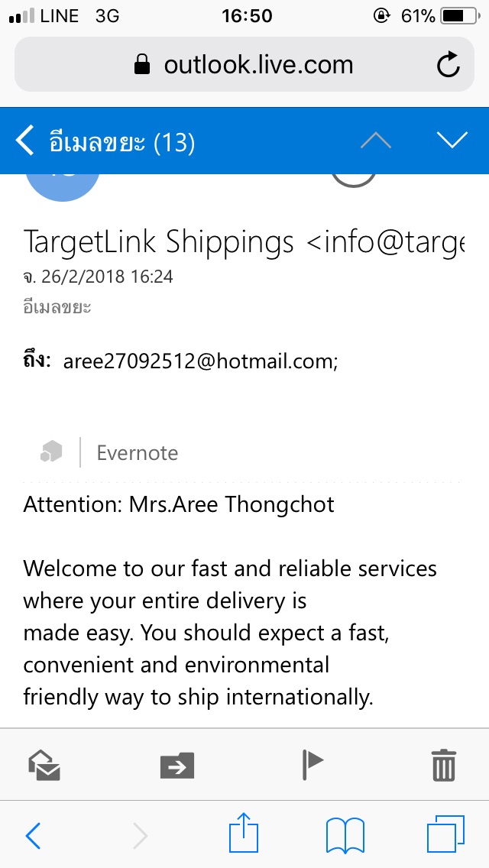Show all open Safari tabs

tap(445, 834)
